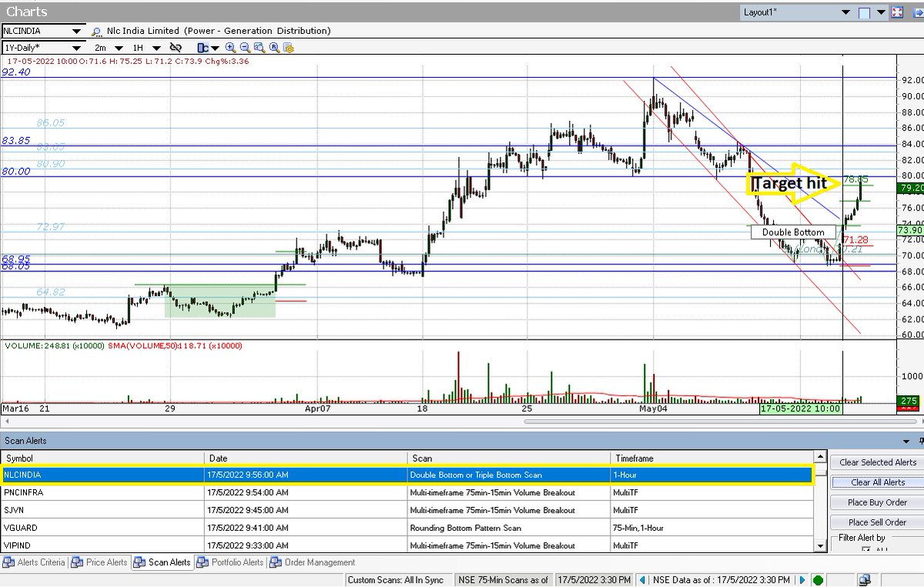Click the Timeframe column header
Image resolution: width=924 pixels, height=587 pixels.
tap(711, 458)
